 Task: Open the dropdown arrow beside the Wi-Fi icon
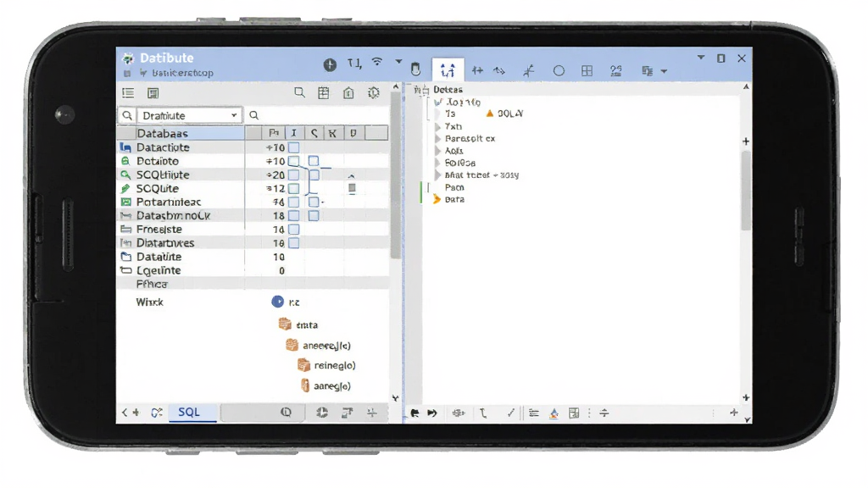398,61
